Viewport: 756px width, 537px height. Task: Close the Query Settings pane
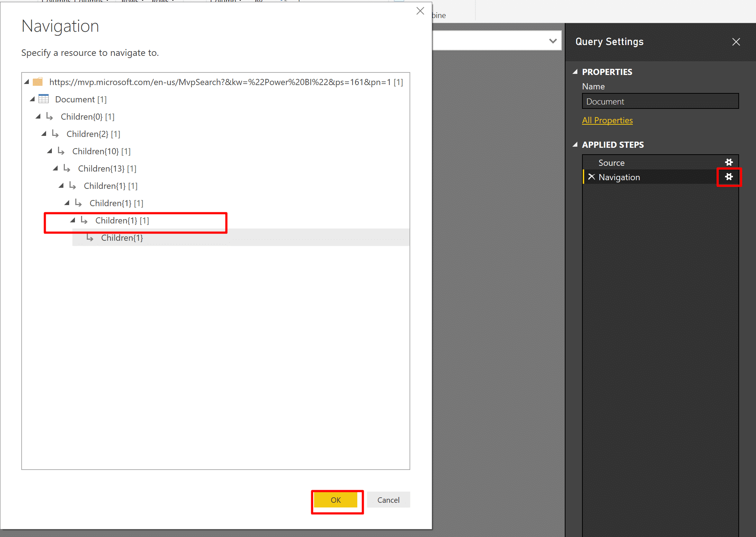click(x=736, y=42)
